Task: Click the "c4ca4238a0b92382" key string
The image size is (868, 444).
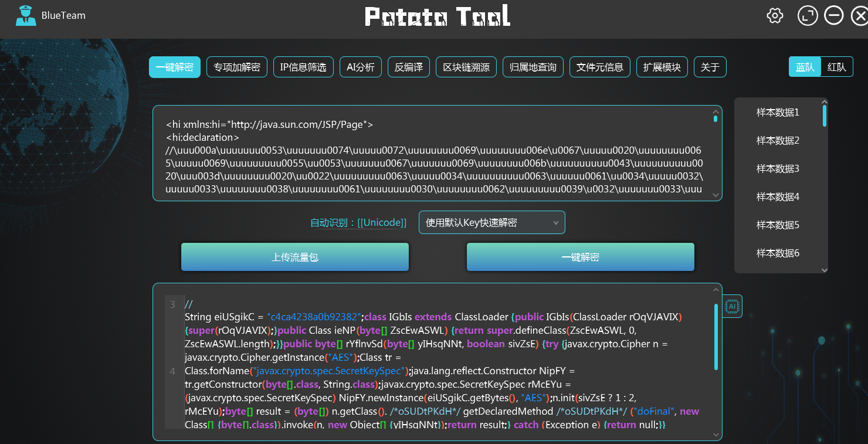Action: click(x=314, y=317)
